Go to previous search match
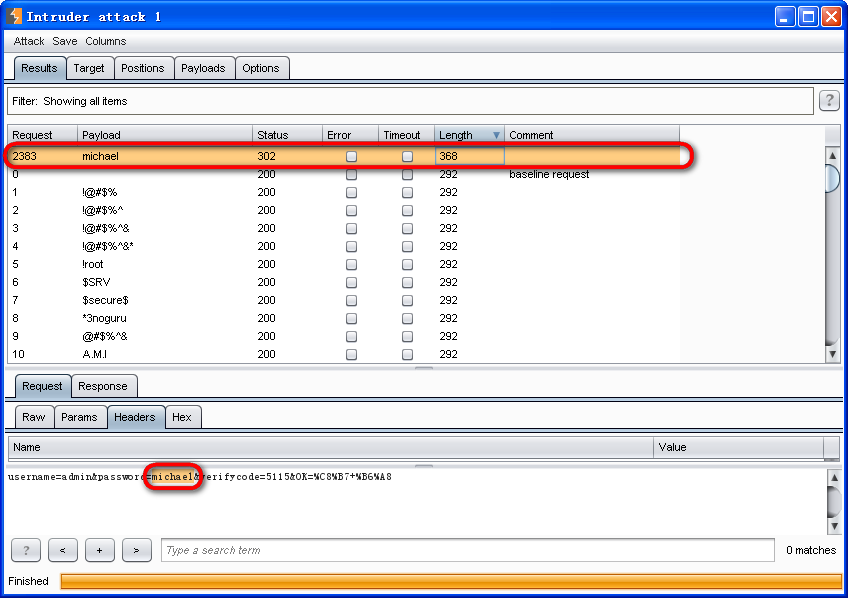The image size is (848, 598). pos(63,550)
